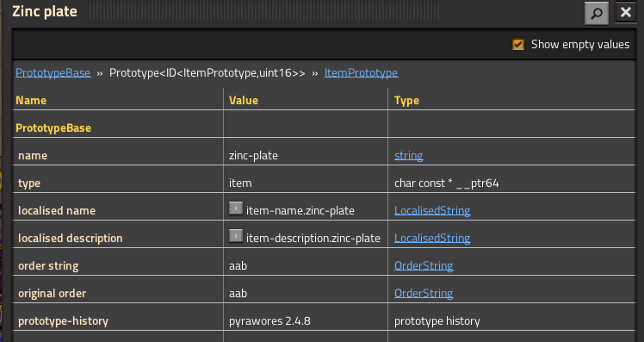Select the pyrawores 2.4.8 value
Image resolution: width=644 pixels, height=342 pixels.
coord(269,321)
